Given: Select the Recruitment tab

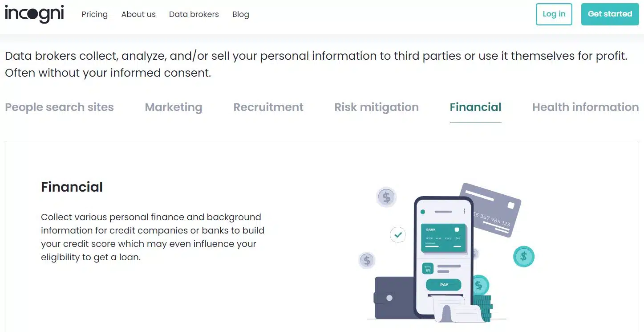Looking at the screenshot, I should pos(268,107).
